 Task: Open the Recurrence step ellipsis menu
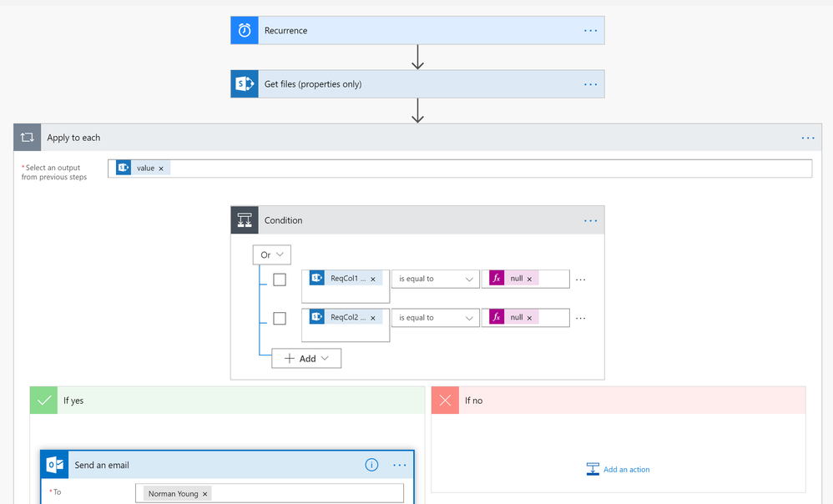590,31
